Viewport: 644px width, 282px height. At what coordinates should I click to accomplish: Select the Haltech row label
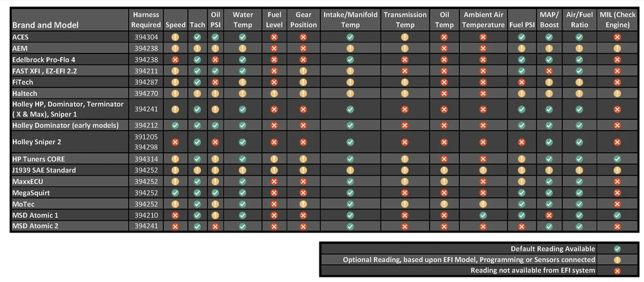tap(24, 93)
